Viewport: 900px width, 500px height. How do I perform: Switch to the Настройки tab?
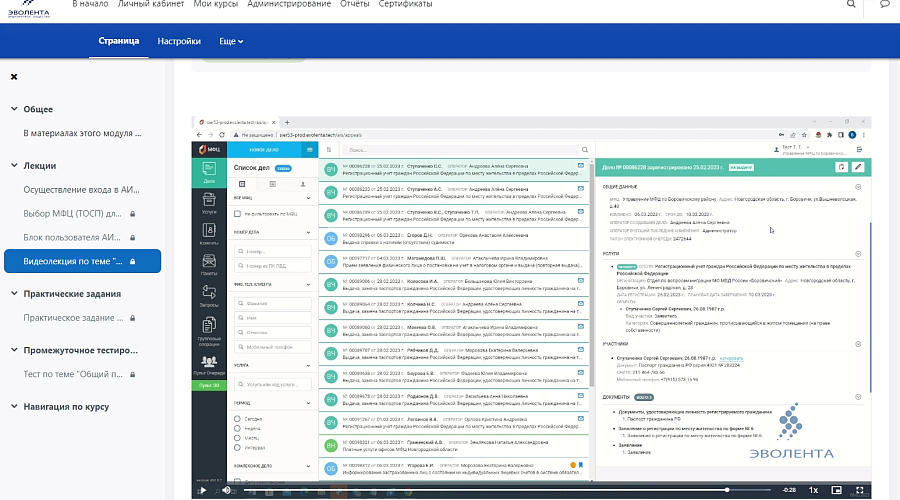179,41
